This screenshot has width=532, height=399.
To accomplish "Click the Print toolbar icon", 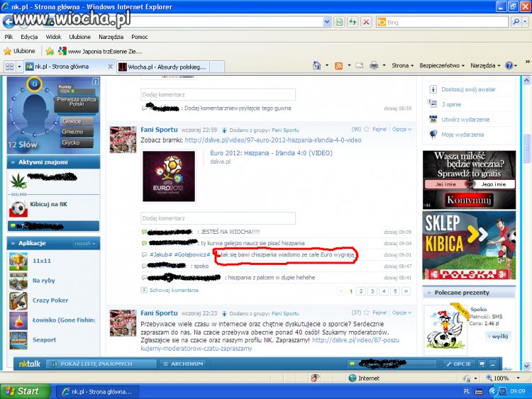I will click(x=374, y=65).
